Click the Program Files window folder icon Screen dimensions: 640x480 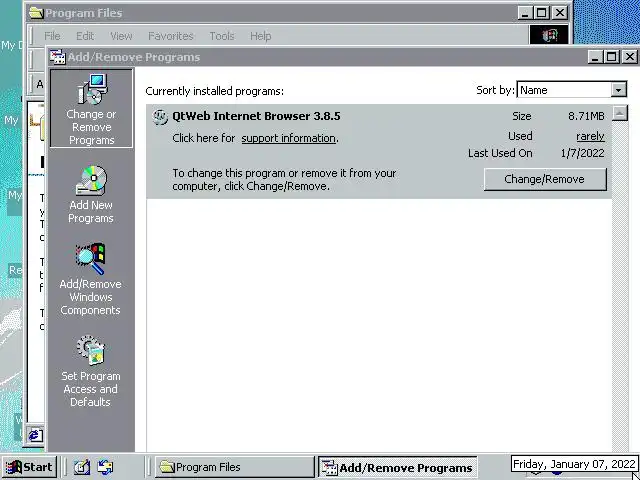tap(36, 13)
